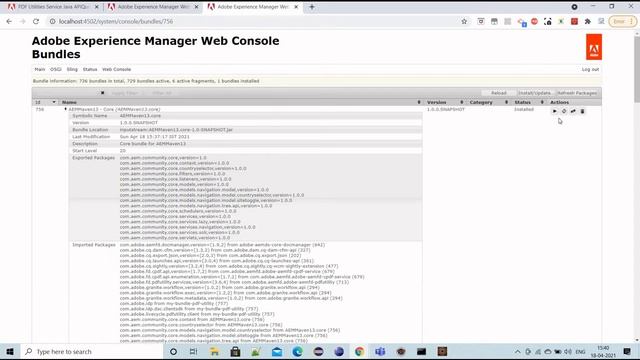Open the OSGi menu
The height and width of the screenshot is (360, 640).
pos(56,69)
